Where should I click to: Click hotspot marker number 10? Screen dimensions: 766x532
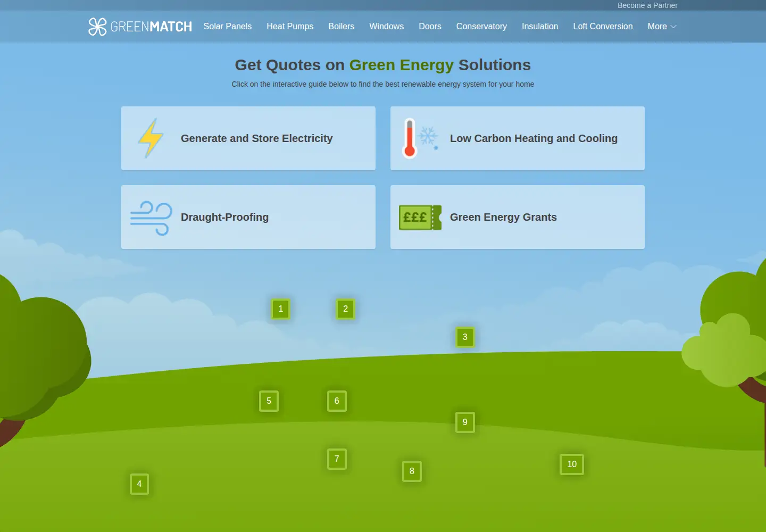572,464
